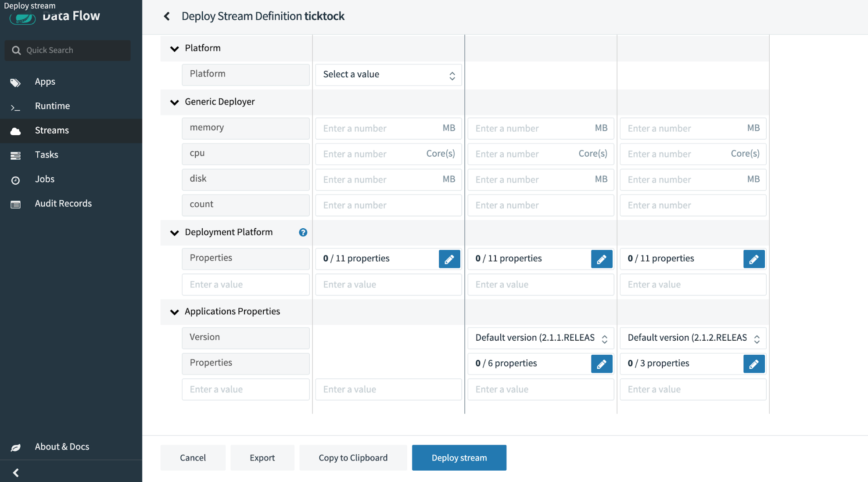Select the Streams menu item

coord(52,129)
